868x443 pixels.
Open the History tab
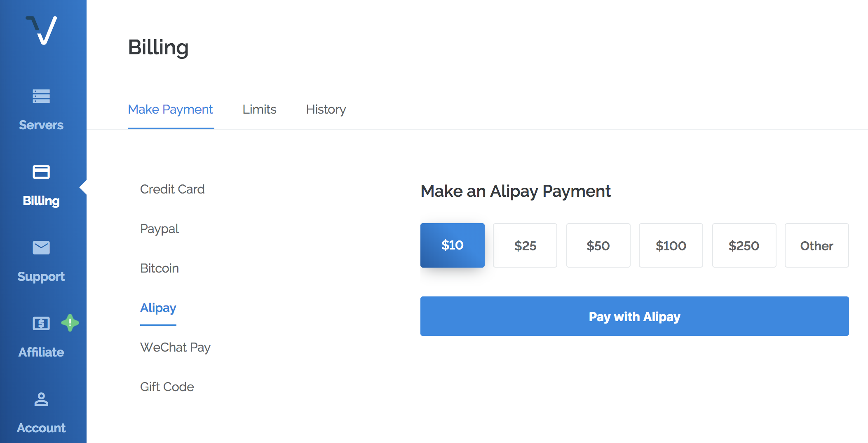coord(326,110)
